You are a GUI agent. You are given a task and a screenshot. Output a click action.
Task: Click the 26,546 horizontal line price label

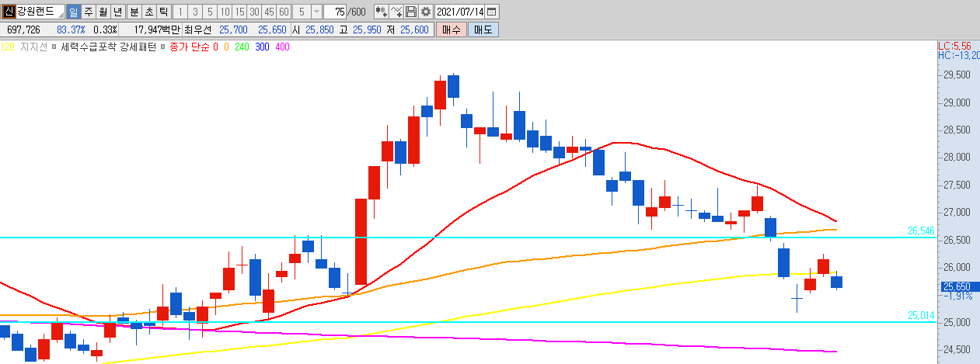pos(921,231)
